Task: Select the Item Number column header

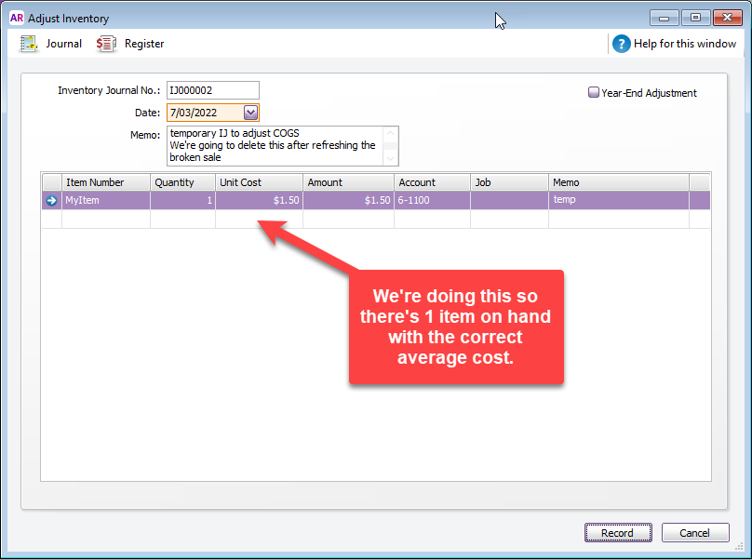Action: pos(105,182)
